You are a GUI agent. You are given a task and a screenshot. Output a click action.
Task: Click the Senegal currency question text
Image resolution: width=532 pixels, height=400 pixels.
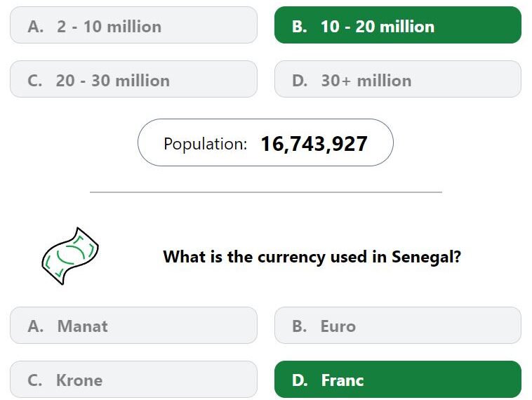coord(312,256)
